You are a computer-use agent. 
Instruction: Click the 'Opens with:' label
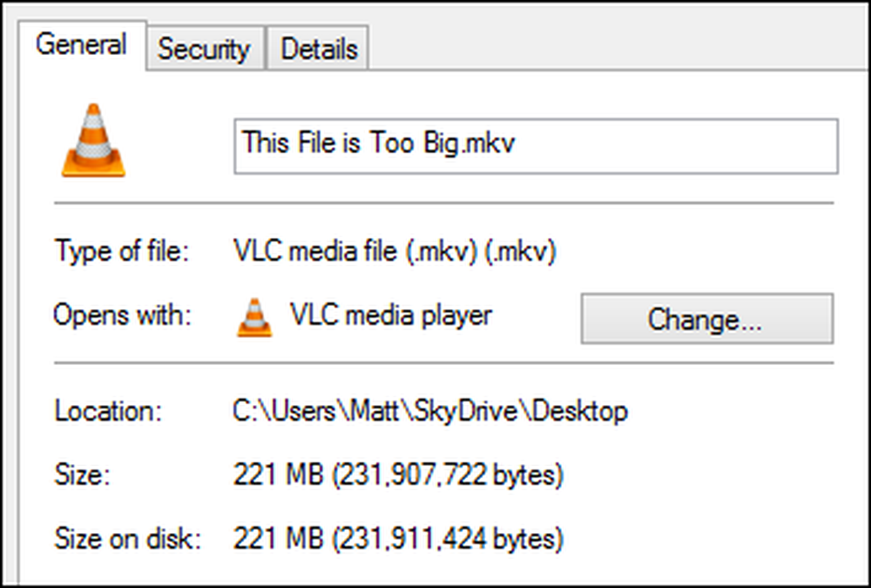(x=122, y=315)
